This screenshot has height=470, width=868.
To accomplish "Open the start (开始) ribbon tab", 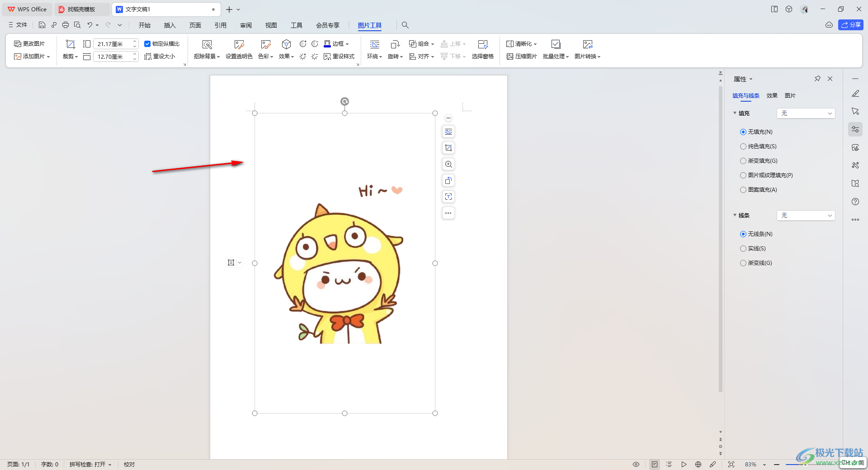I will [x=145, y=25].
